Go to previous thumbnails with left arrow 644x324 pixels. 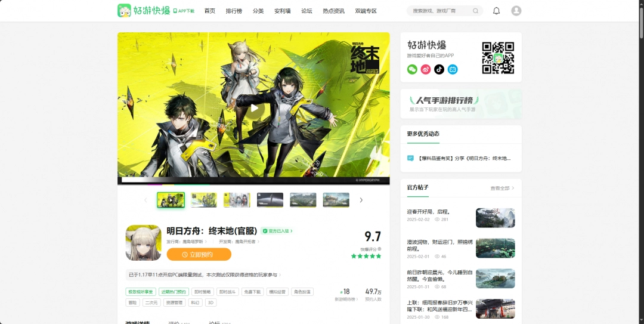point(146,200)
